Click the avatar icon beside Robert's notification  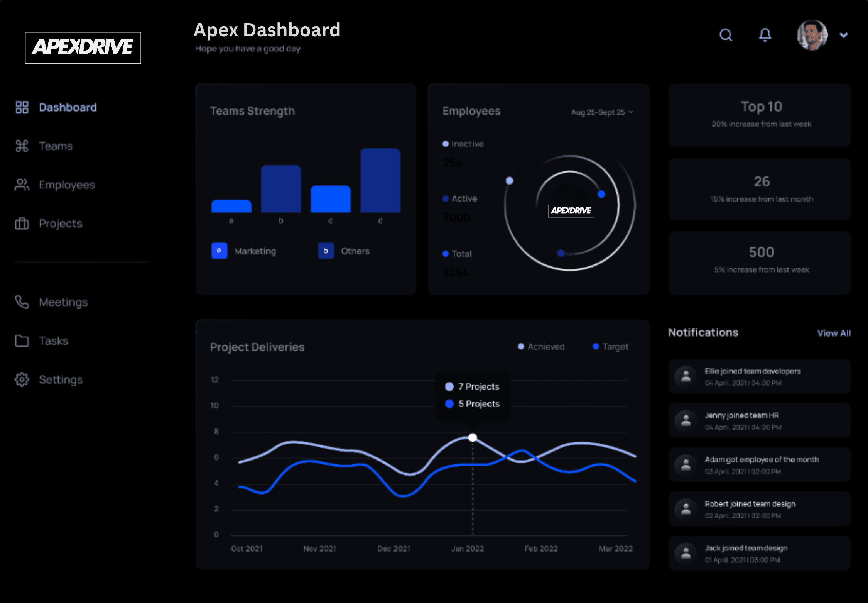(x=686, y=509)
